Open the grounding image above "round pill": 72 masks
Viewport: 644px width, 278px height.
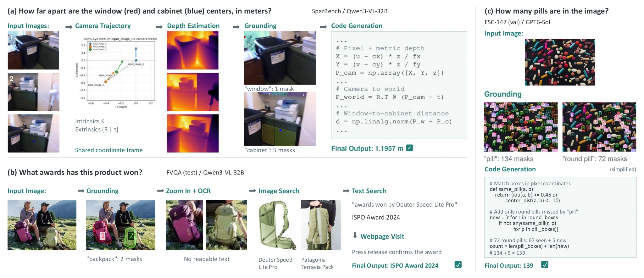599,127
